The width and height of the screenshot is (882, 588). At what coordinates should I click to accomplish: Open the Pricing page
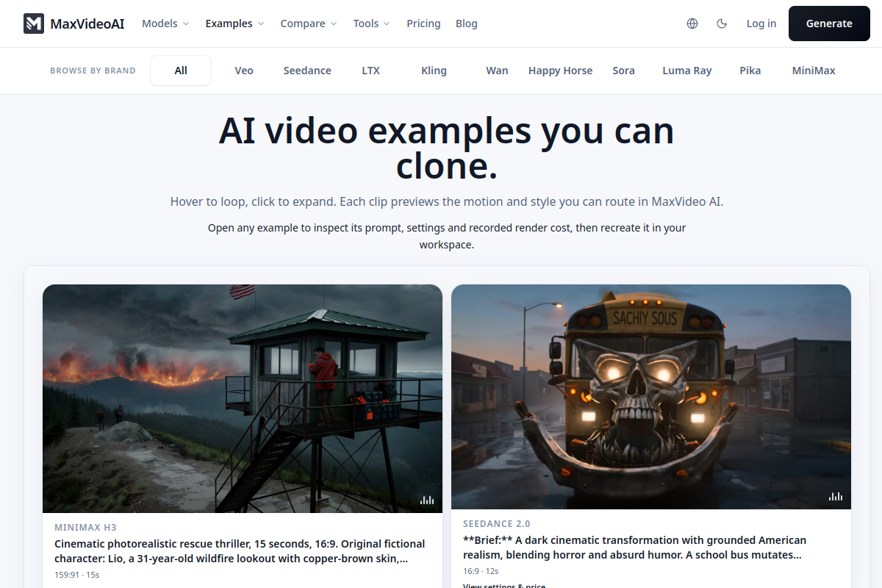pos(423,24)
